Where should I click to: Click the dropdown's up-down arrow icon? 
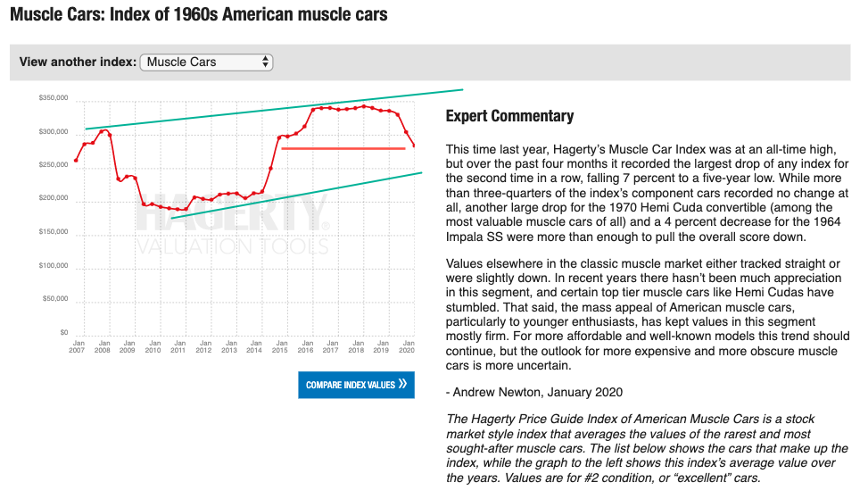point(265,62)
